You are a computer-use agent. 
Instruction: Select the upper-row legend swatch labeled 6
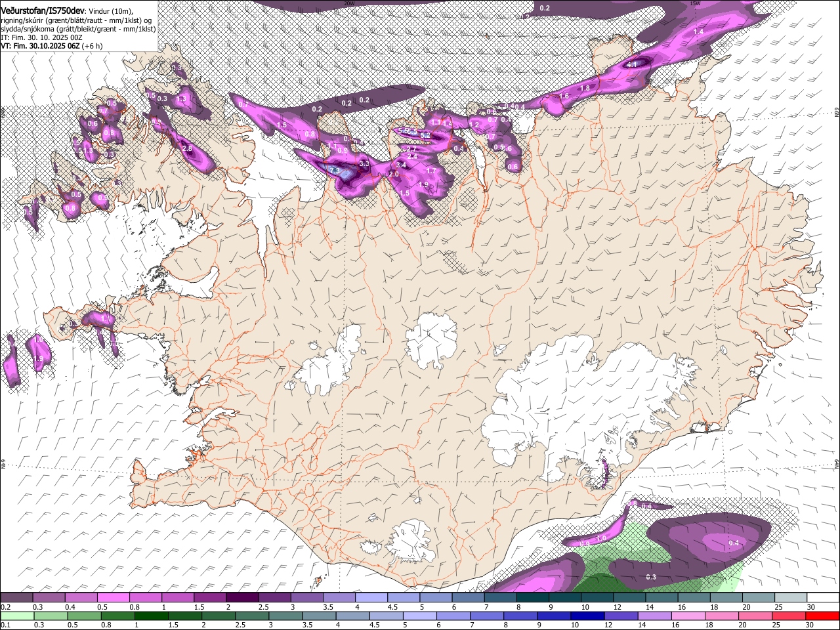pos(467,598)
